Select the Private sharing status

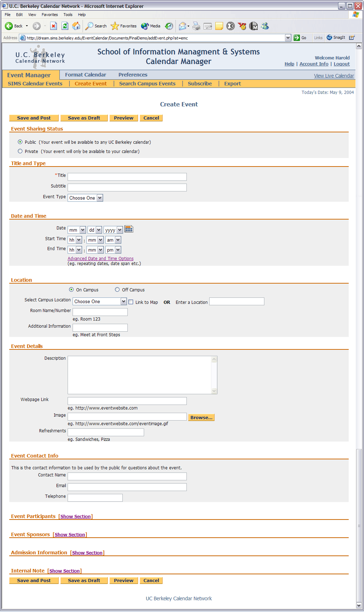20,151
